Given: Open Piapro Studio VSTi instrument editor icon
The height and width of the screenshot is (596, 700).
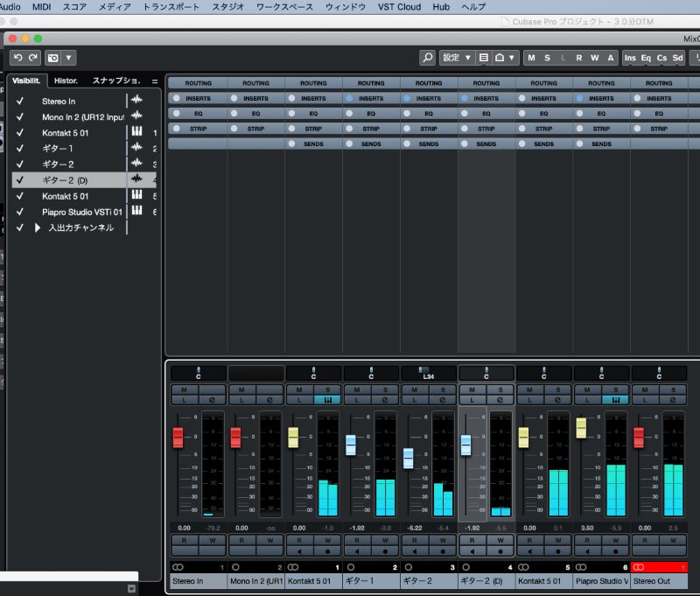Looking at the screenshot, I should click(x=617, y=400).
